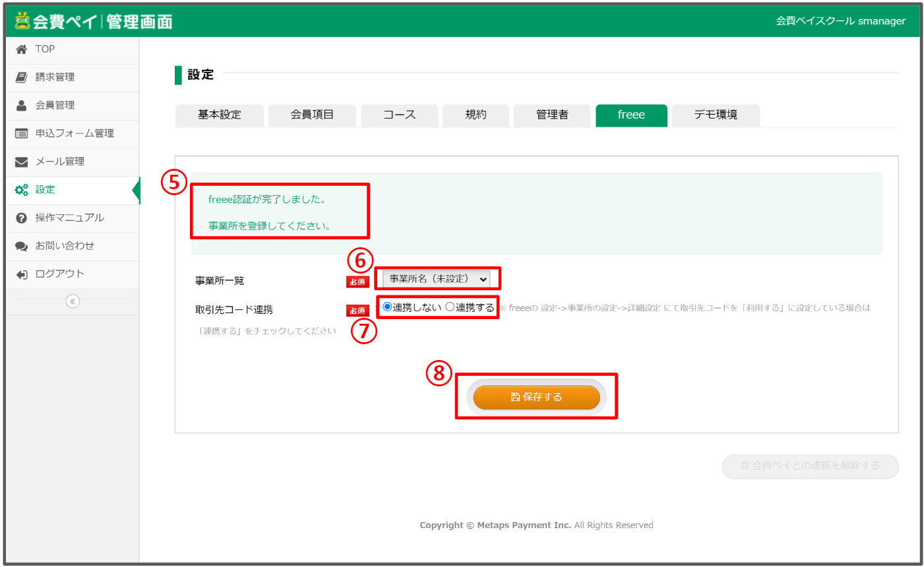
Task: Click the 申込フォーム管理 form icon
Action: point(22,134)
